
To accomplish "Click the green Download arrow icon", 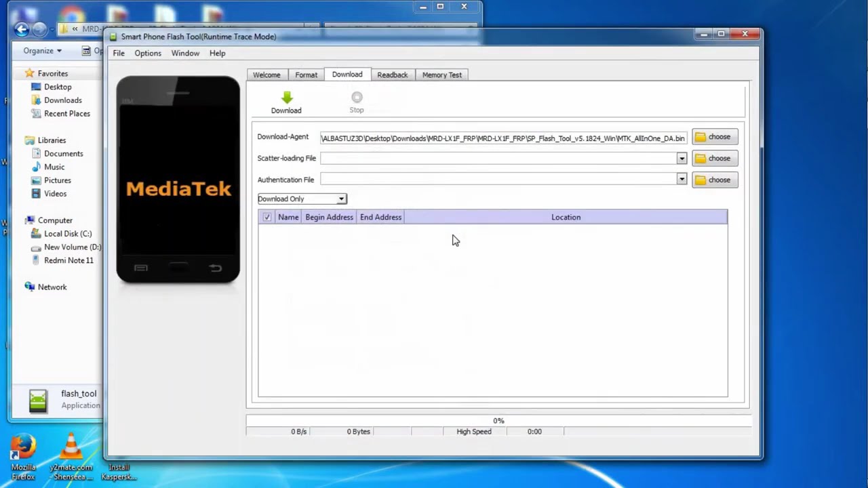I will (286, 98).
